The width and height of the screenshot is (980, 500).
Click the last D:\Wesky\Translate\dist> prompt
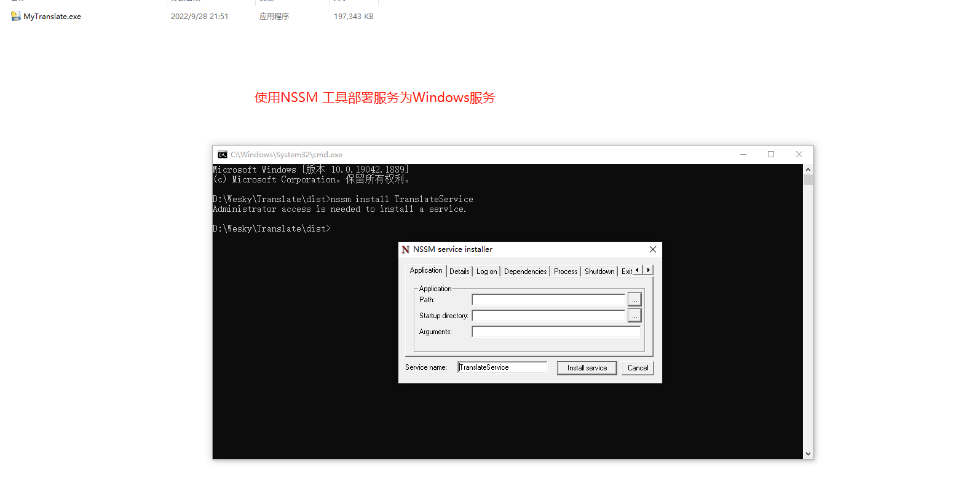(x=272, y=229)
